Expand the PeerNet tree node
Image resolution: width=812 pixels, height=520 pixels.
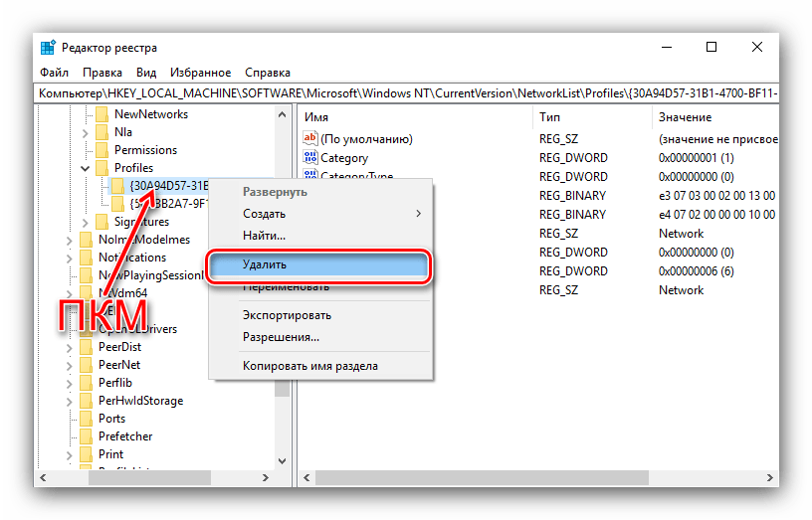[69, 365]
